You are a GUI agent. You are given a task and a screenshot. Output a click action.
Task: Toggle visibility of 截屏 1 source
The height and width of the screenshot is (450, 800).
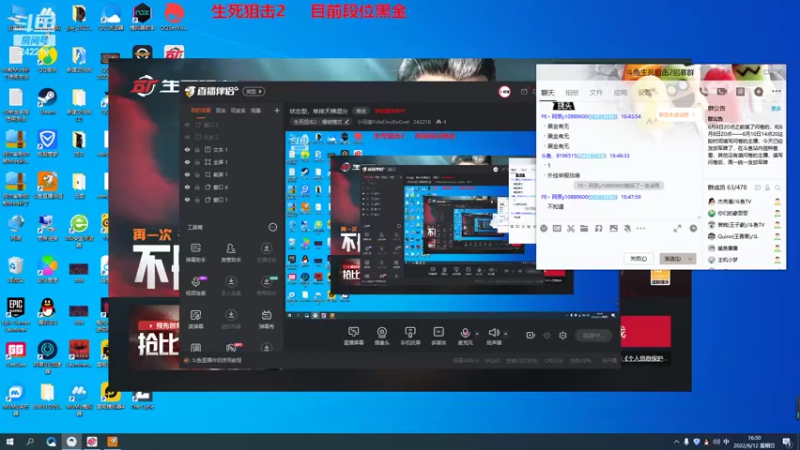click(x=187, y=174)
